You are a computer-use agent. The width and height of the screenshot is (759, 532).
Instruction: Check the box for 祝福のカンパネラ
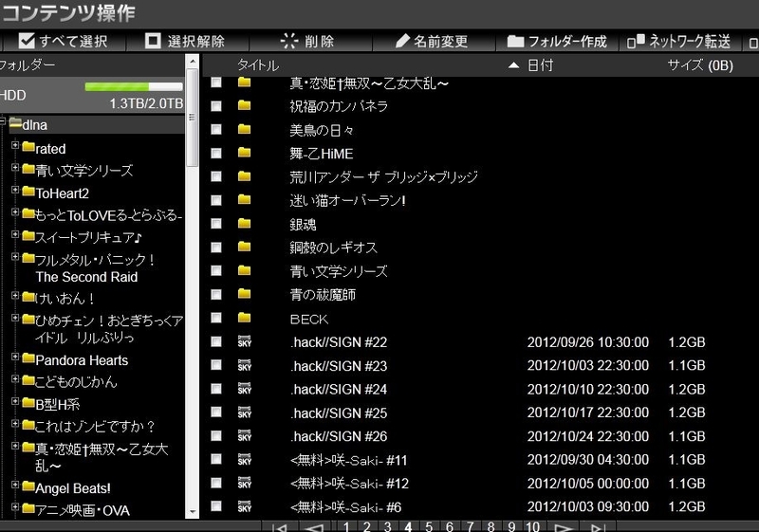[x=216, y=106]
